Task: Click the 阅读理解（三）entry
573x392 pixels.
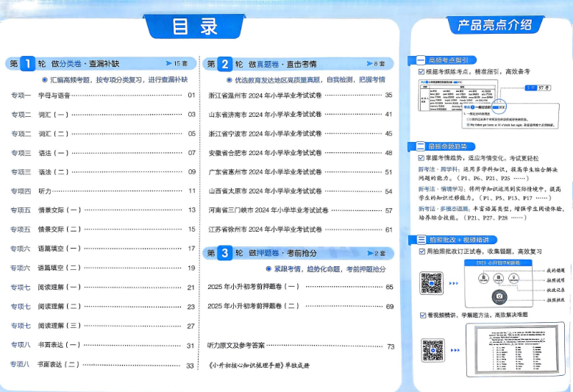Action: click(x=104, y=326)
